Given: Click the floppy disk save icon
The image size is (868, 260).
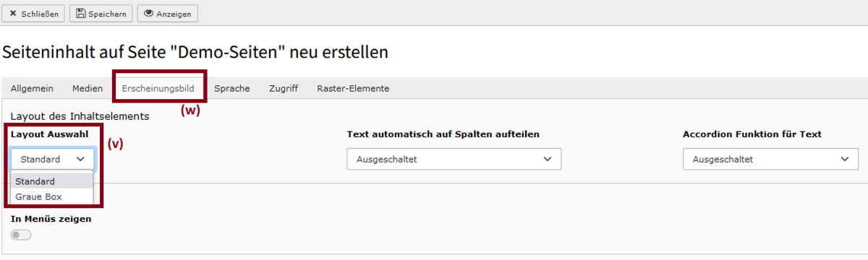Looking at the screenshot, I should click(x=81, y=14).
